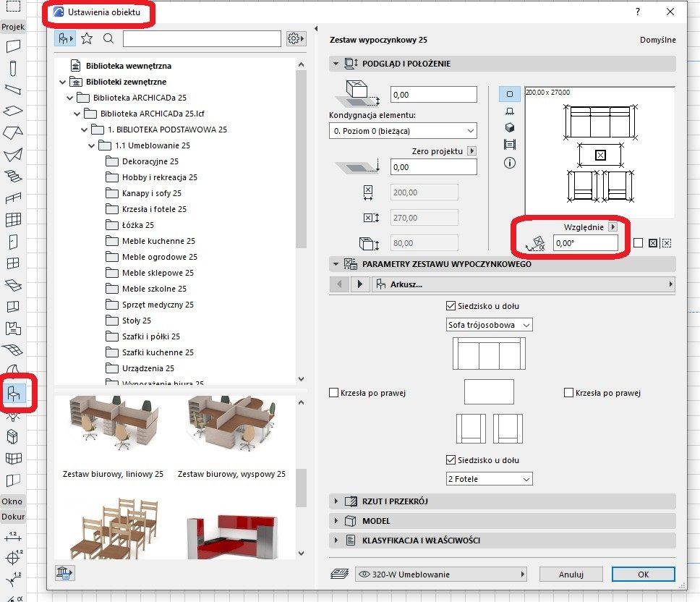This screenshot has height=602, width=700.
Task: Open object info with the i icon
Action: [509, 164]
